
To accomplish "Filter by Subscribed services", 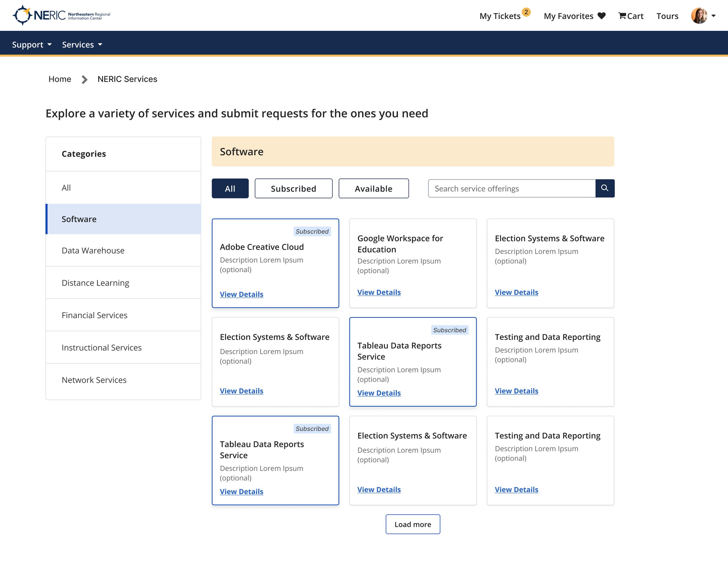I will (x=294, y=188).
